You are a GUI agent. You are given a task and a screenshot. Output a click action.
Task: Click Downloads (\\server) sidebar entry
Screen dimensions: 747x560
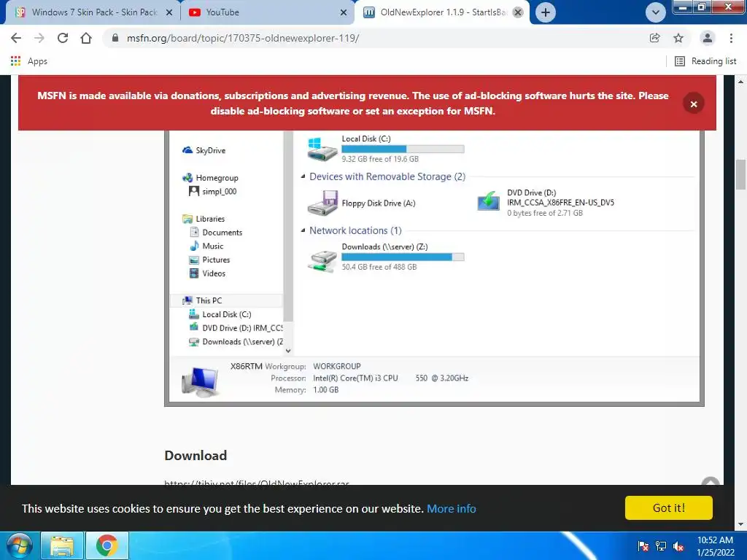(236, 342)
